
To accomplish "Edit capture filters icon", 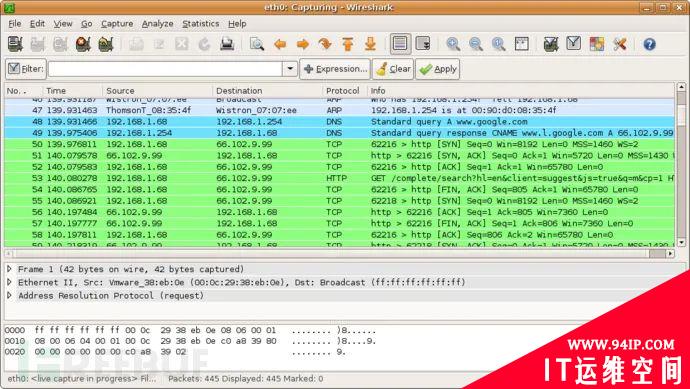I will tap(551, 44).
